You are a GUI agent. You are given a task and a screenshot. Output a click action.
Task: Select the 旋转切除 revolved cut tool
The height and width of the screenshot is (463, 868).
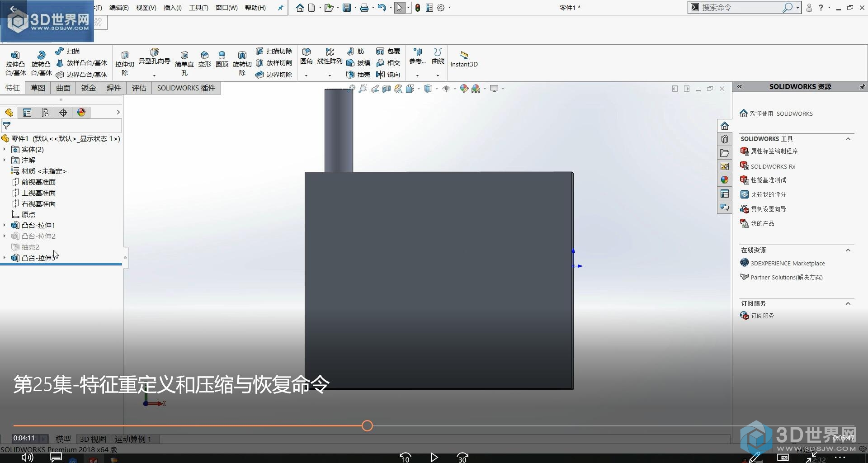pyautogui.click(x=242, y=63)
